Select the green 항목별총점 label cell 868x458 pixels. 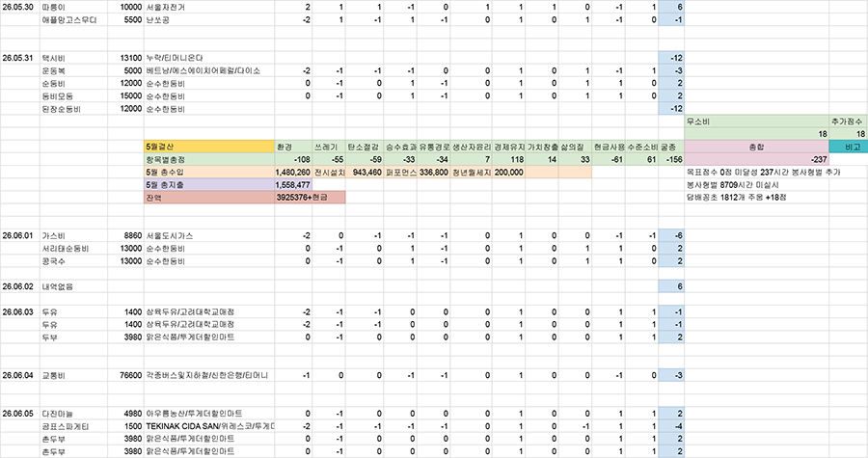[x=209, y=159]
